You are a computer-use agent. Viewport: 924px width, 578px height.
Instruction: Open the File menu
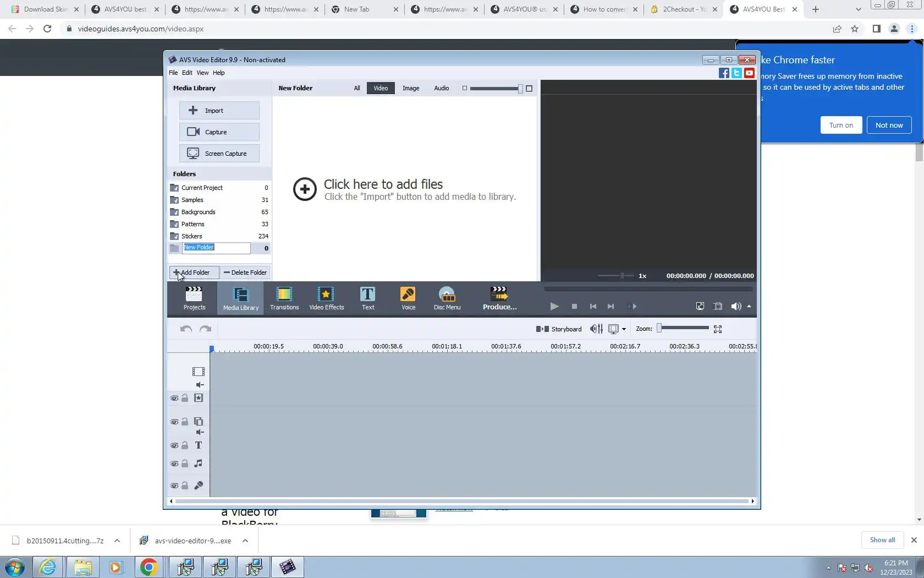(x=173, y=73)
